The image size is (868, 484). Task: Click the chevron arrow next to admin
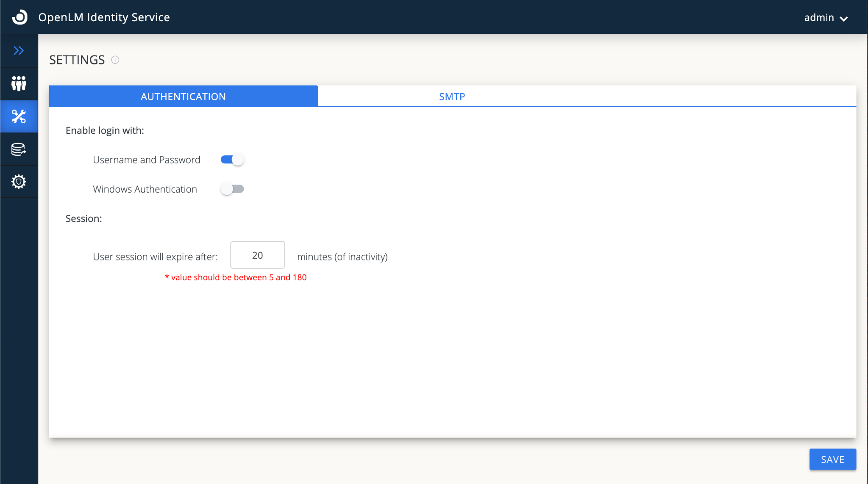tap(843, 19)
